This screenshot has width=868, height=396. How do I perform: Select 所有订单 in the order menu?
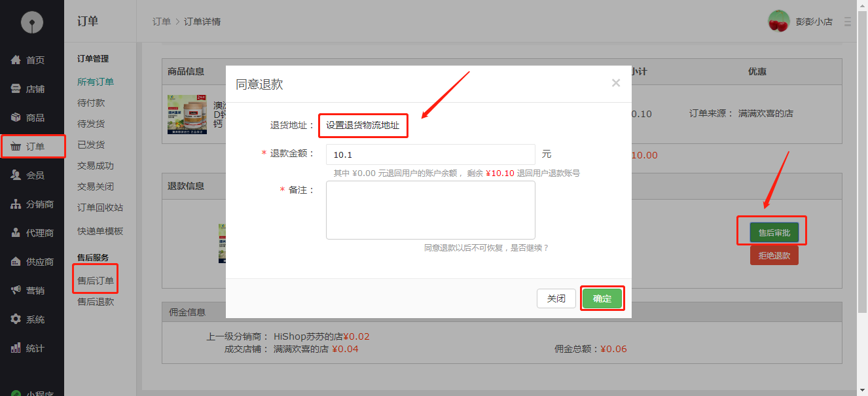(97, 81)
